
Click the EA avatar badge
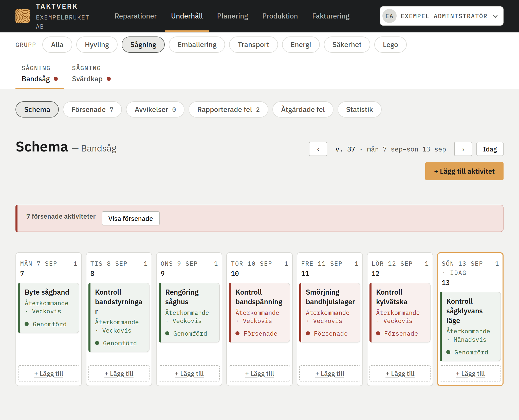pyautogui.click(x=389, y=16)
